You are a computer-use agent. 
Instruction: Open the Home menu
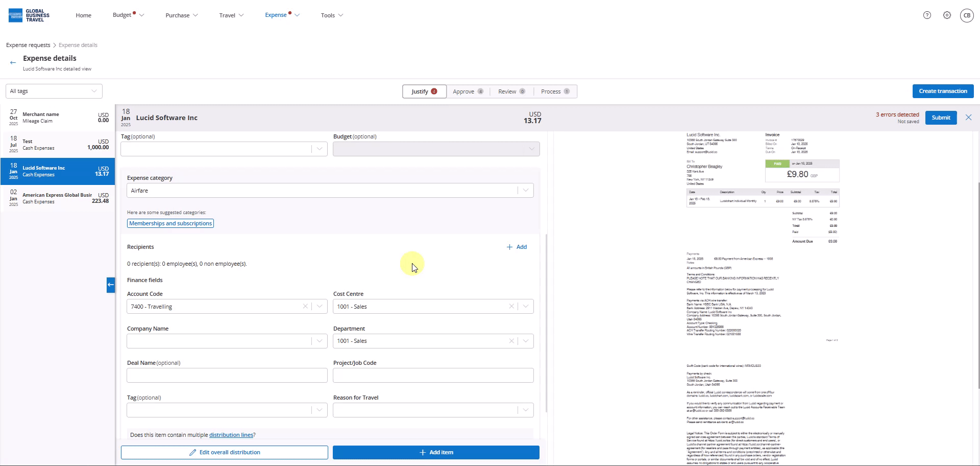click(84, 15)
